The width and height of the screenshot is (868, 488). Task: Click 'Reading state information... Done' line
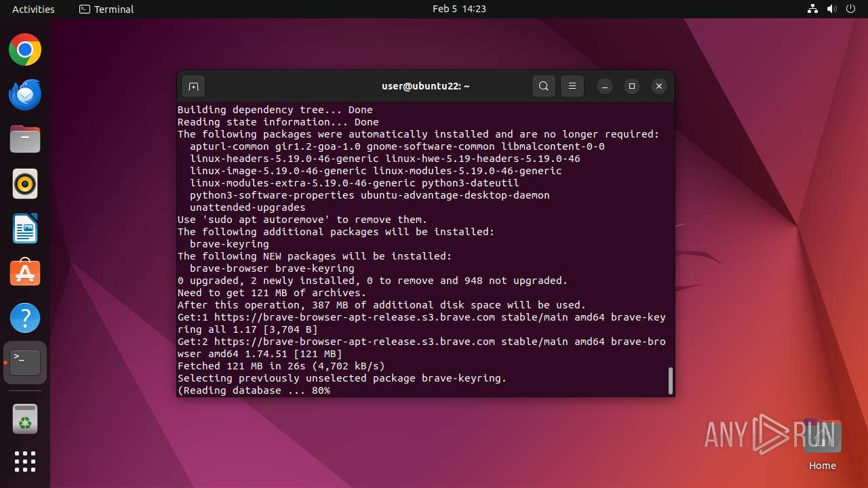pos(278,122)
